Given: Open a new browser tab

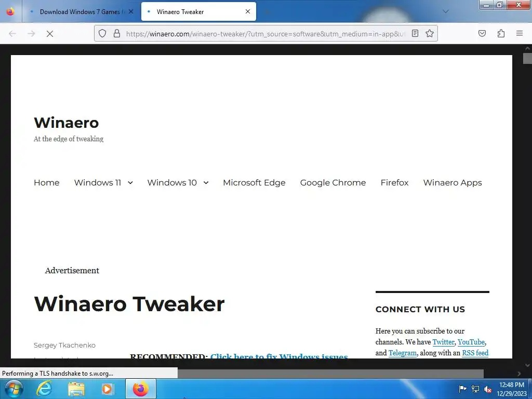Looking at the screenshot, I should (267, 12).
